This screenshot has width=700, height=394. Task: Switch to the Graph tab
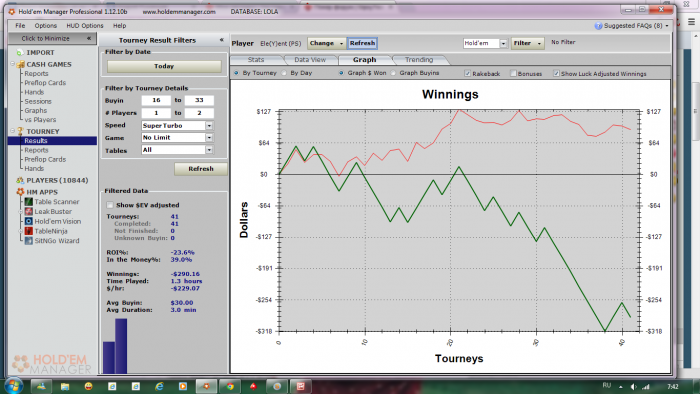(x=365, y=60)
